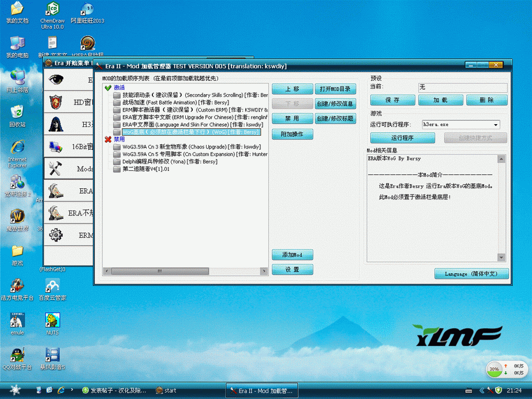Open the 网上邻居 desktop icon

tap(17, 82)
